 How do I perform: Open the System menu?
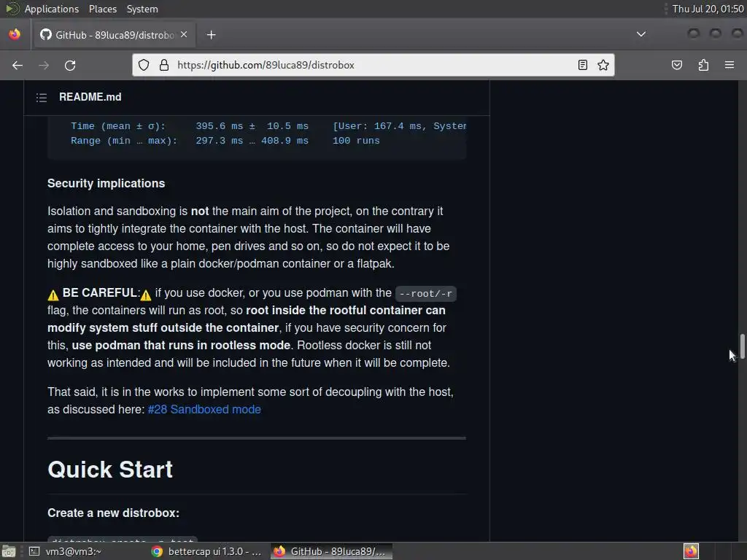point(142,9)
